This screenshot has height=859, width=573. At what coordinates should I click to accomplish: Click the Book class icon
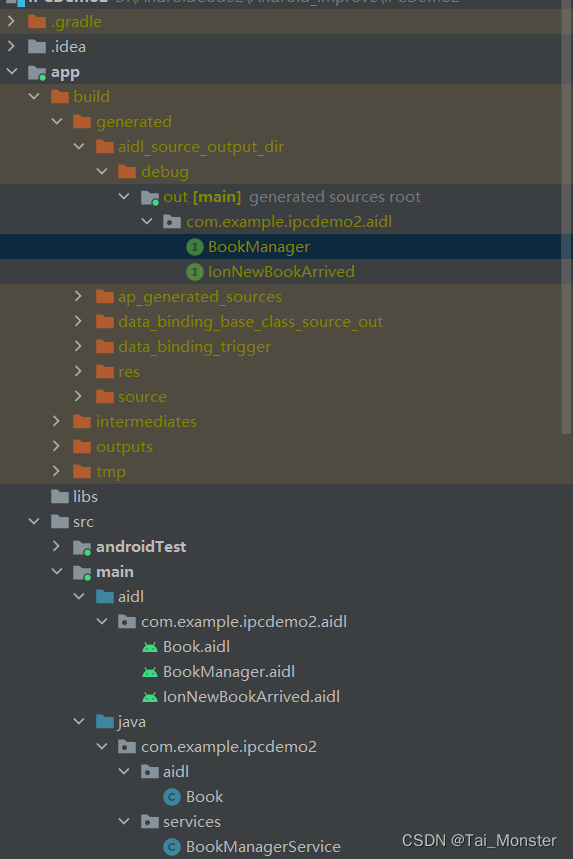pyautogui.click(x=172, y=797)
